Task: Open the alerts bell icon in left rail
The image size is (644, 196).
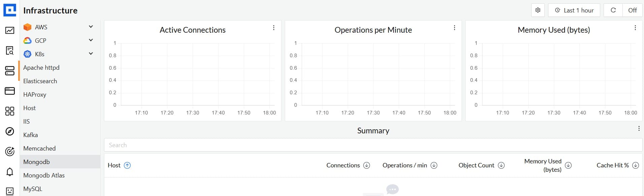Action: tap(10, 172)
